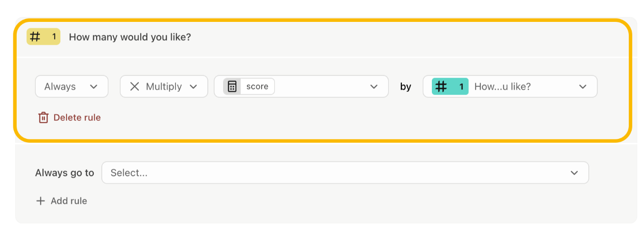644x234 pixels.
Task: Click the chevron of the Select... field
Action: click(575, 173)
